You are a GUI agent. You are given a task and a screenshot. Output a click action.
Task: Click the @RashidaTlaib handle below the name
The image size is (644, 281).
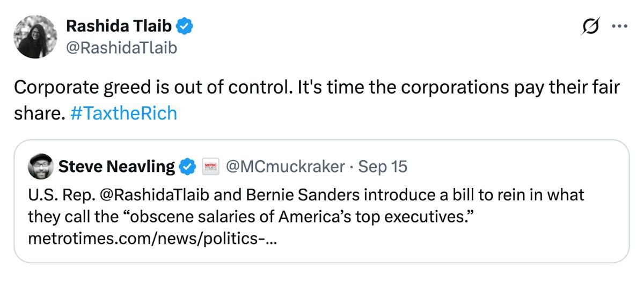(x=121, y=48)
